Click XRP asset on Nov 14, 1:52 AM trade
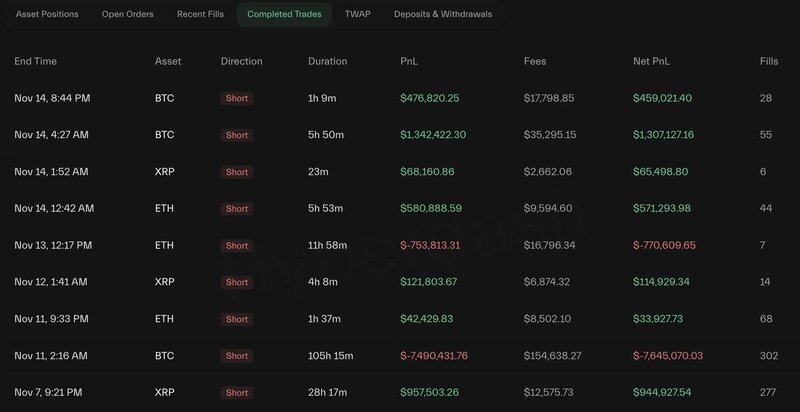Viewport: 800px width, 412px height. point(165,172)
